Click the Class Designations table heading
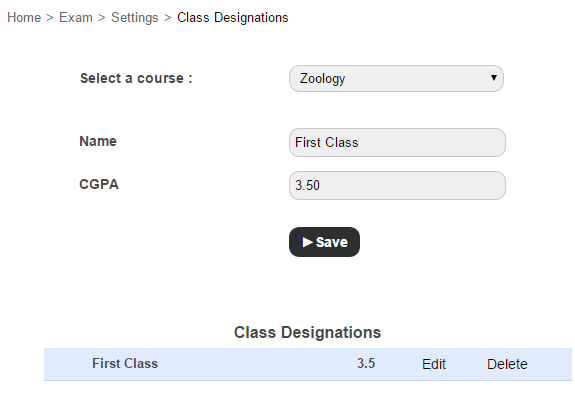Image resolution: width=575 pixels, height=395 pixels. tap(307, 332)
